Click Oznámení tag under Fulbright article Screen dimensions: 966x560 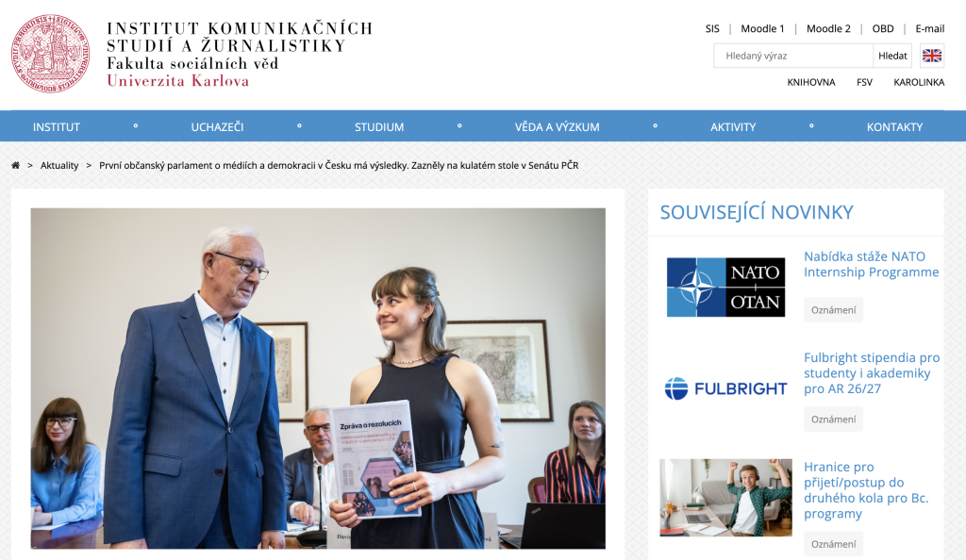tap(833, 420)
